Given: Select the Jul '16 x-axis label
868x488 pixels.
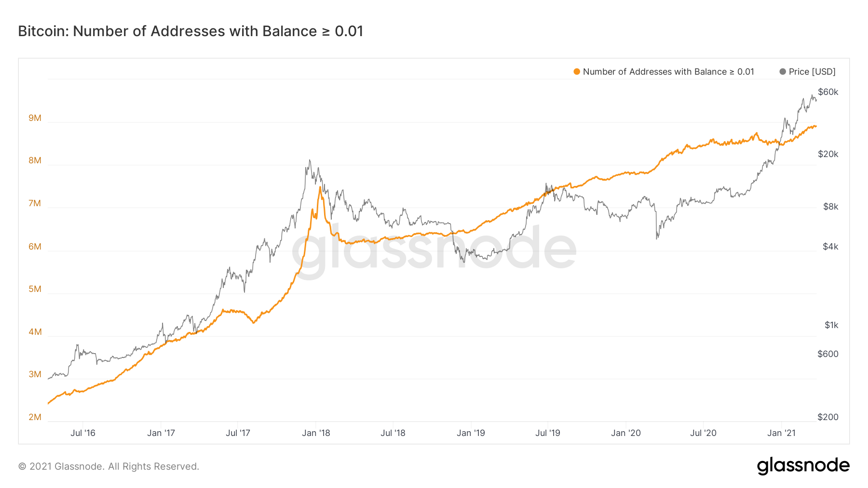Looking at the screenshot, I should [x=83, y=433].
